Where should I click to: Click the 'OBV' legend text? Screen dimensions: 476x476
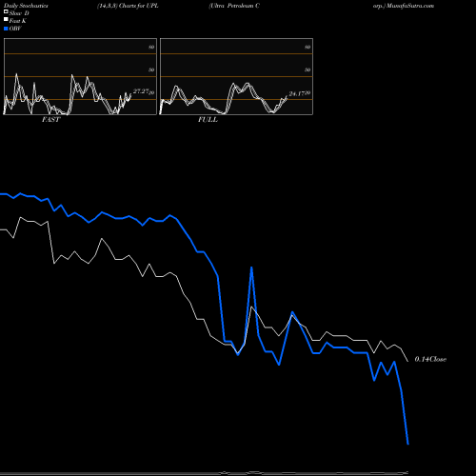click(x=15, y=29)
